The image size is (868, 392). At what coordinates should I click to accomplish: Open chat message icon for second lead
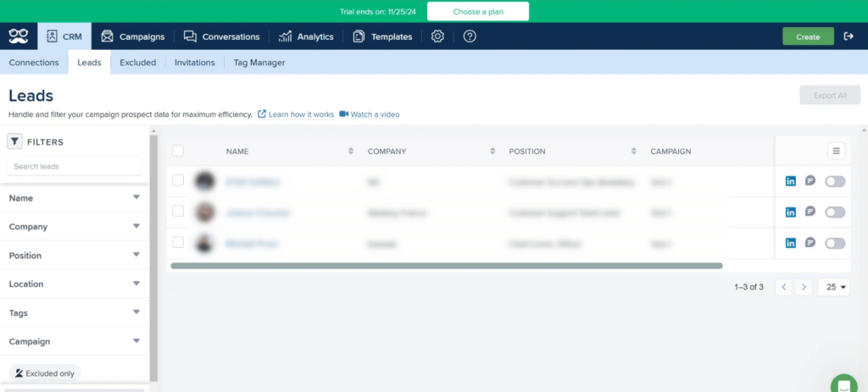click(810, 212)
